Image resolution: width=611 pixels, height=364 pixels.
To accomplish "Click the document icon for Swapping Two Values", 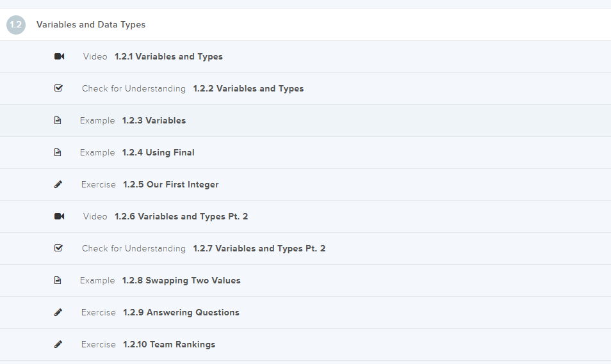I will [x=58, y=280].
